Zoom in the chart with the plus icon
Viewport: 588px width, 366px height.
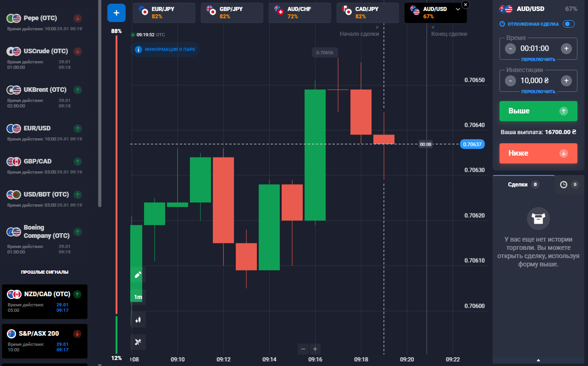pos(315,349)
